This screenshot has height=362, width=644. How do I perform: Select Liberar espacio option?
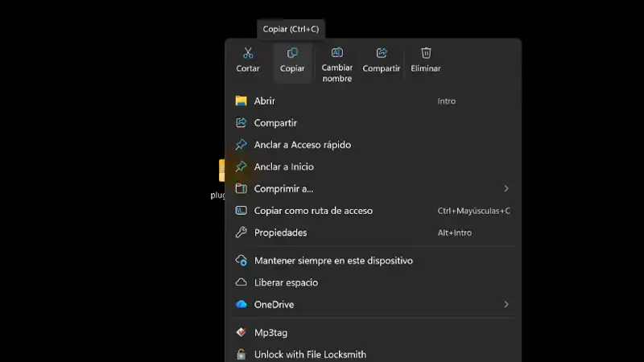pyautogui.click(x=286, y=282)
